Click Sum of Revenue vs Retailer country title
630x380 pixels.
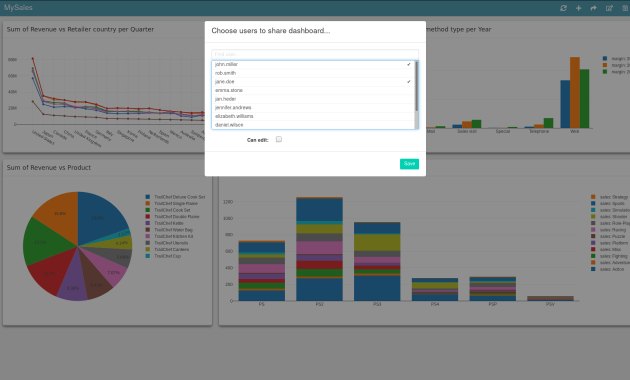(x=80, y=29)
